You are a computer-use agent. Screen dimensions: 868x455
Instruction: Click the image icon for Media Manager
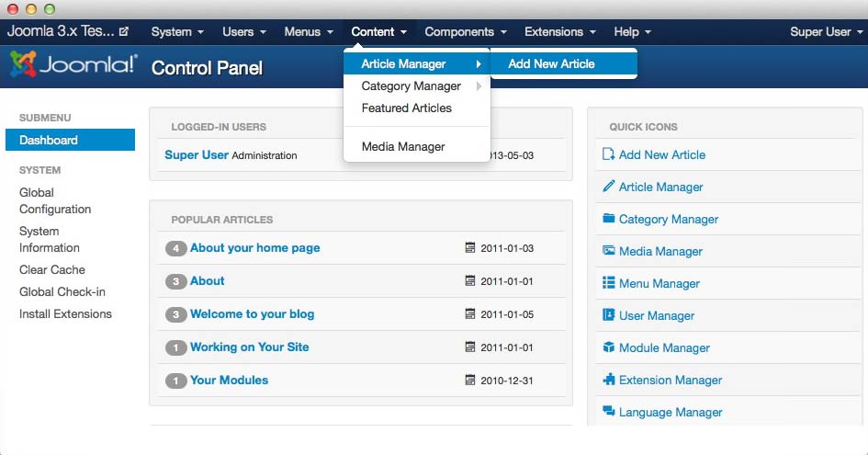(x=608, y=251)
